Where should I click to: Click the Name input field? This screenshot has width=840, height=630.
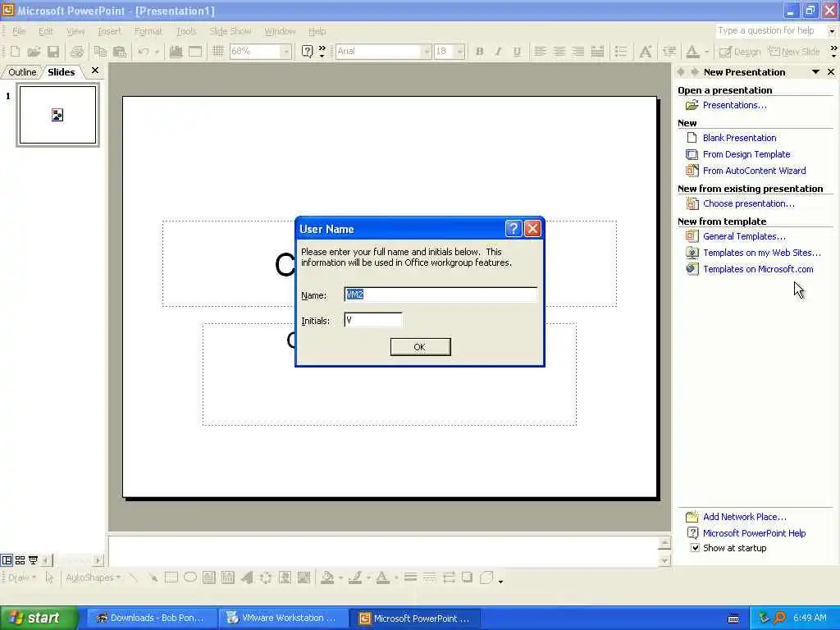pos(441,294)
